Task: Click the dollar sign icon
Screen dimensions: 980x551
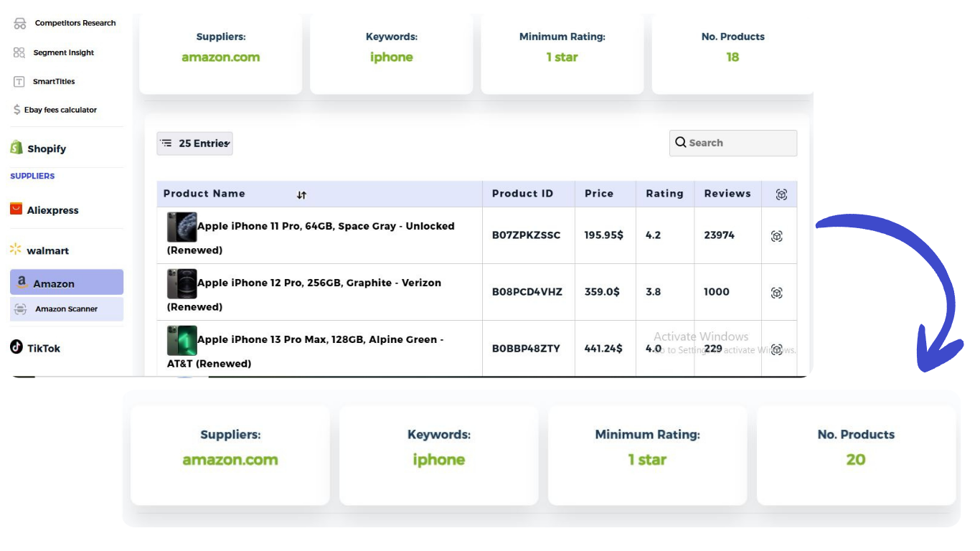Action: click(17, 110)
